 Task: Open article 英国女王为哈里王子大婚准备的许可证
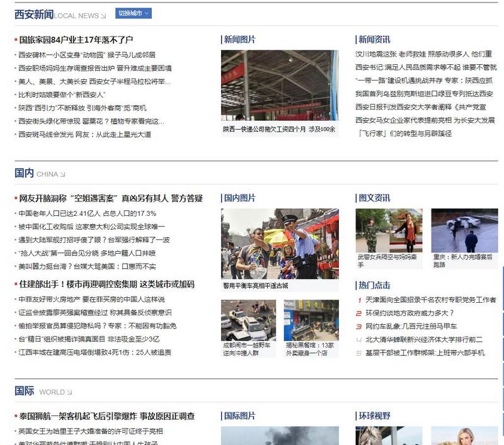[91, 432]
